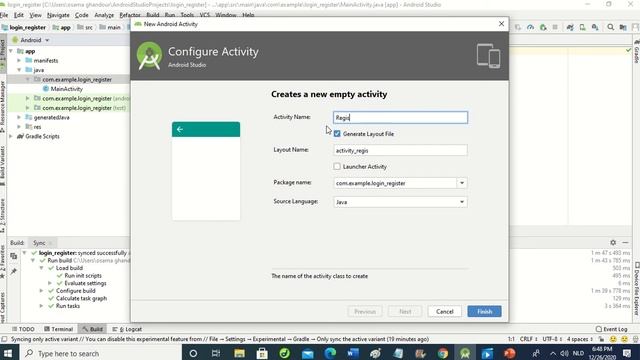Open File Explorer from taskbar

tap(239, 353)
